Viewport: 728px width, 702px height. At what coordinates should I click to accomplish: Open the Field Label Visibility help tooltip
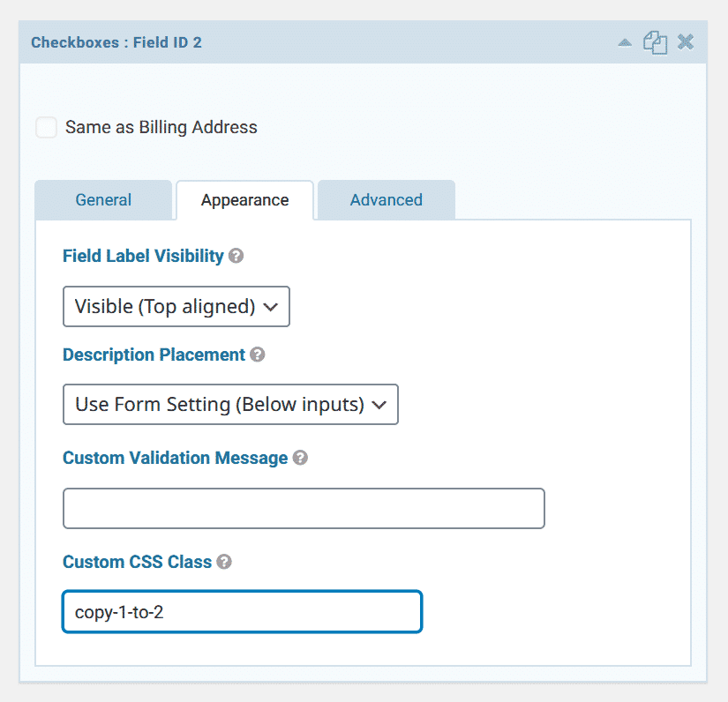(236, 256)
